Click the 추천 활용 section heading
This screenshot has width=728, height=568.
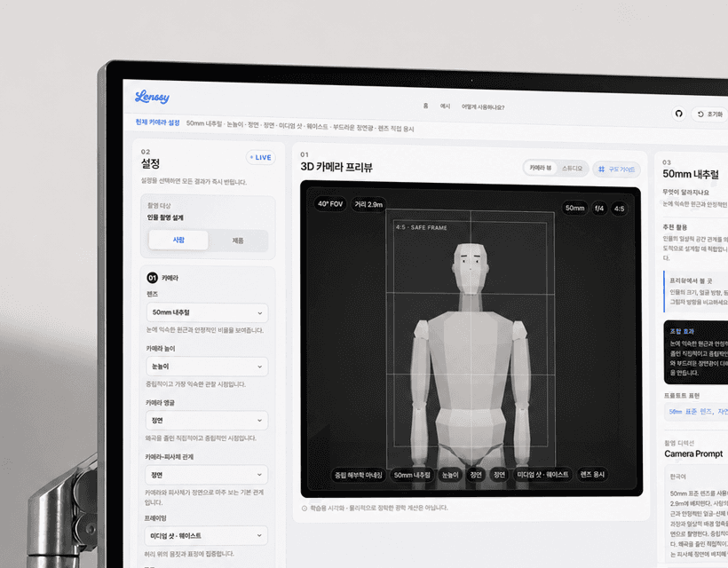(675, 227)
